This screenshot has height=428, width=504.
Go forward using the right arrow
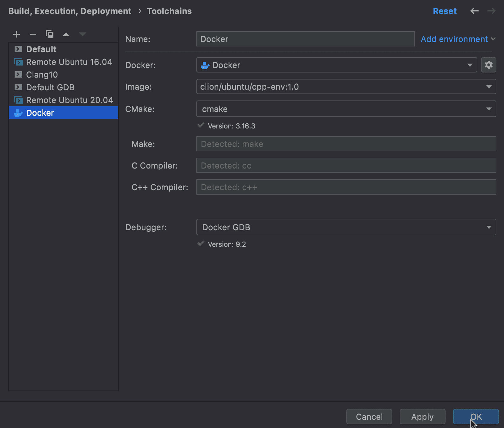(492, 11)
